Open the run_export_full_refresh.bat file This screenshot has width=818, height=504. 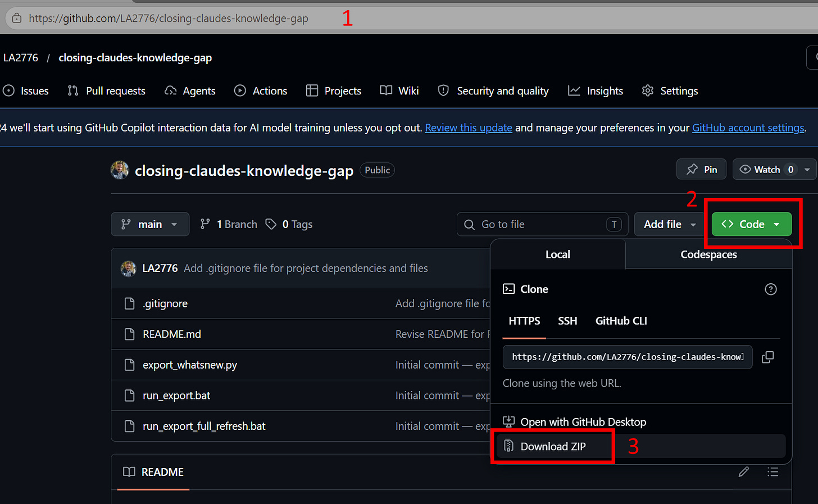tap(204, 426)
